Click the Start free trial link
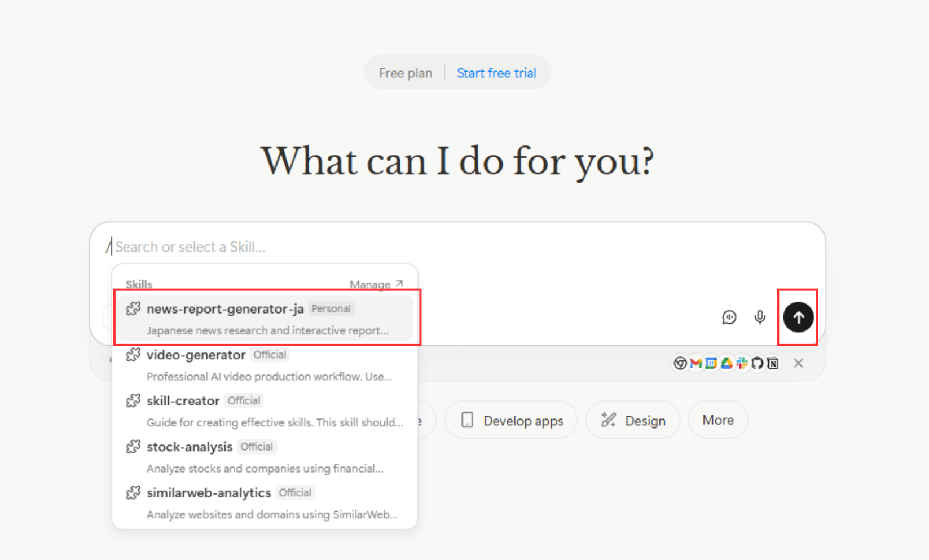Image resolution: width=929 pixels, height=560 pixels. tap(496, 73)
